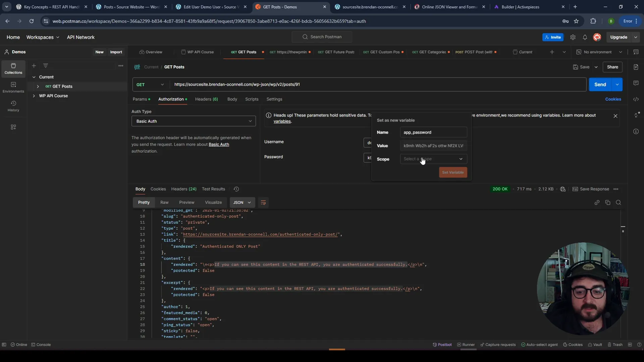This screenshot has height=362, width=644.
Task: Open response more options ellipsis
Action: tap(616, 189)
